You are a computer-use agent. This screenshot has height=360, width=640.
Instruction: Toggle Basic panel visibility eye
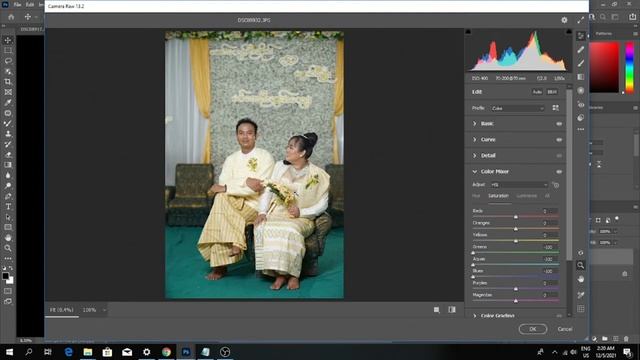pyautogui.click(x=559, y=124)
